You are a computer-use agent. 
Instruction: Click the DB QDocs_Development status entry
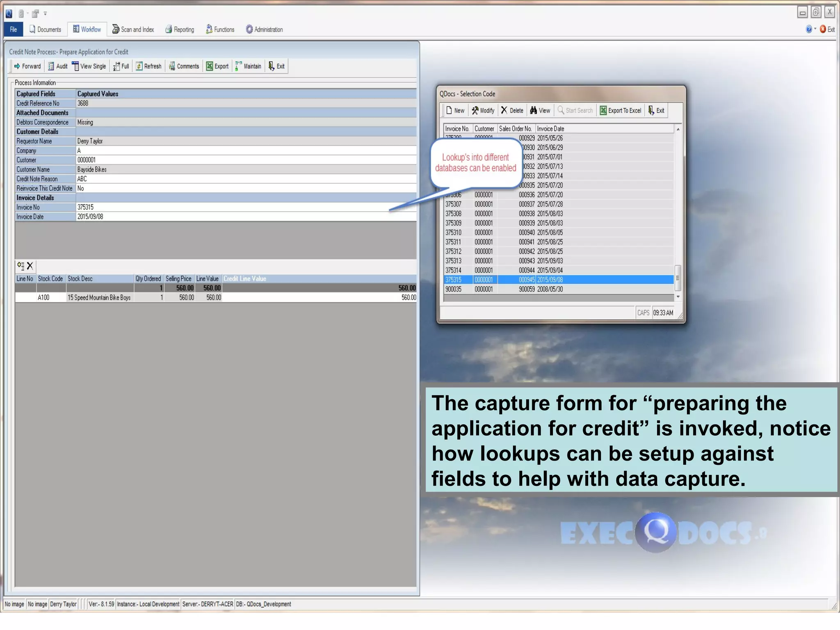[263, 604]
